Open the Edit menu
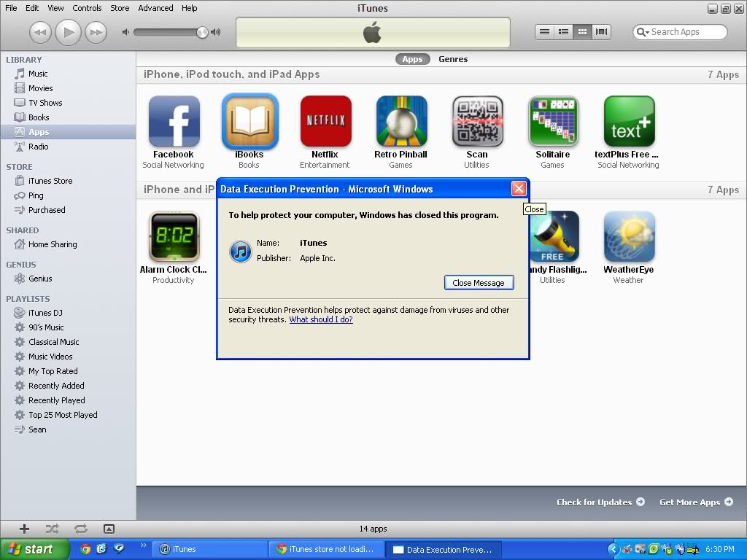 pyautogui.click(x=32, y=8)
